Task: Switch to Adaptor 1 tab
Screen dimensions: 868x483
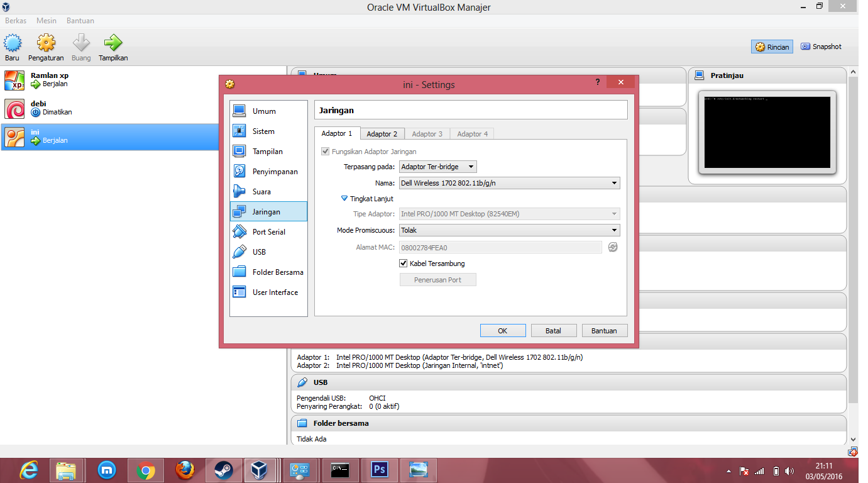Action: tap(337, 133)
